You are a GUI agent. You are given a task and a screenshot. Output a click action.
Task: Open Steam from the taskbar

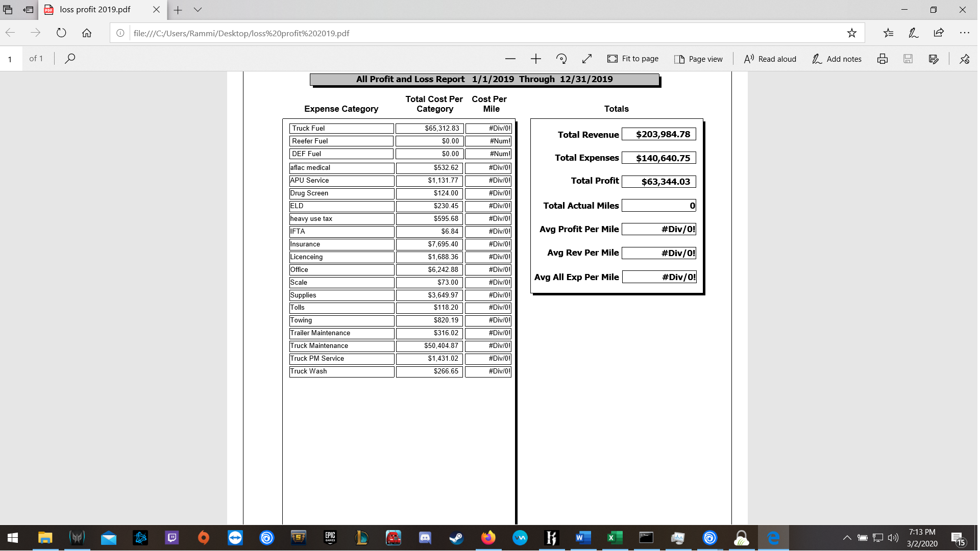pos(456,538)
